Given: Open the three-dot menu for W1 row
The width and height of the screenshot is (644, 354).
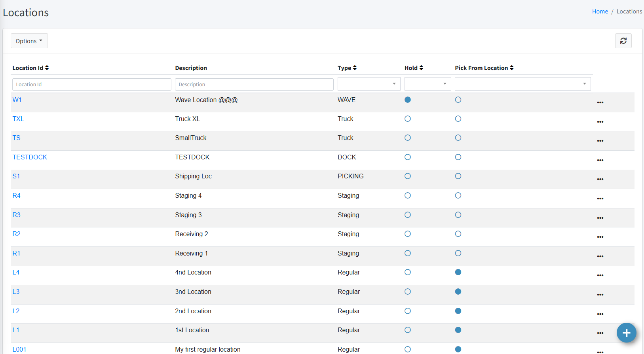Looking at the screenshot, I should tap(600, 102).
